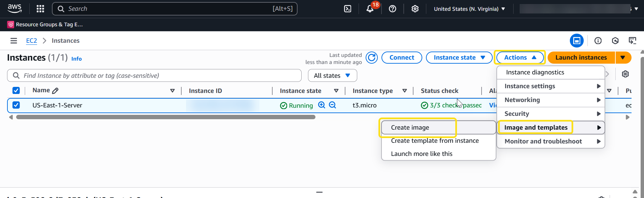Open the Launch instances split arrow

623,58
